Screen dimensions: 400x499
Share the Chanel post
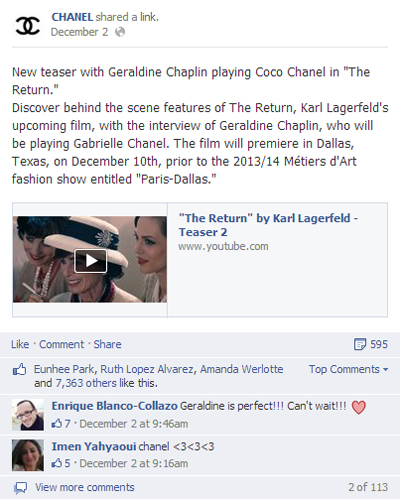click(x=107, y=344)
